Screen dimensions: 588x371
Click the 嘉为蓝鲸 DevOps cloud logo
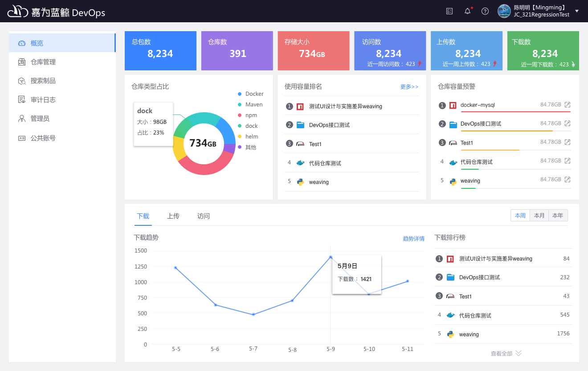pyautogui.click(x=18, y=12)
